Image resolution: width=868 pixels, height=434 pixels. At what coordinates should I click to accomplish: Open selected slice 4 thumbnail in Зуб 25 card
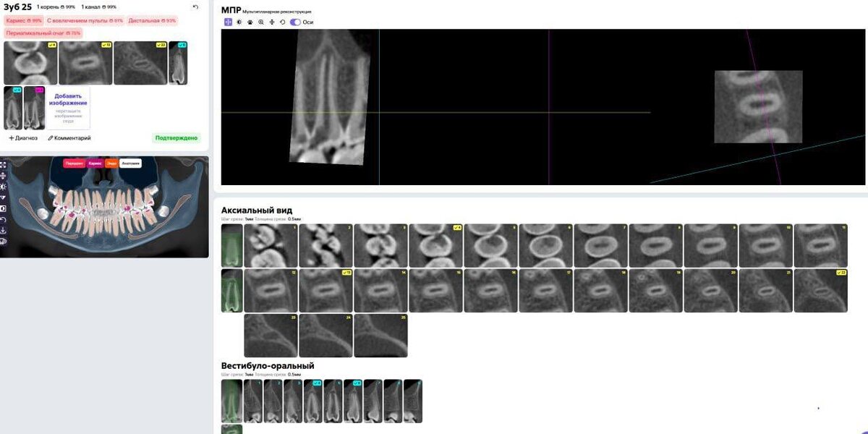coord(30,63)
